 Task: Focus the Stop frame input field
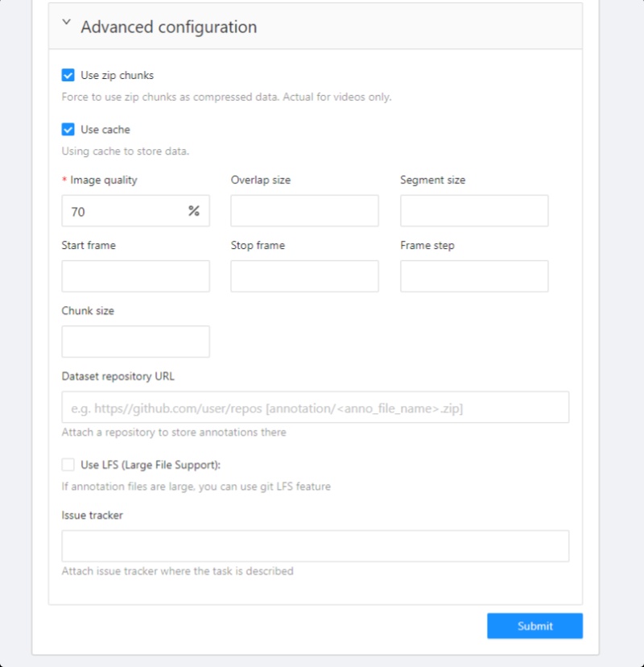pyautogui.click(x=304, y=276)
